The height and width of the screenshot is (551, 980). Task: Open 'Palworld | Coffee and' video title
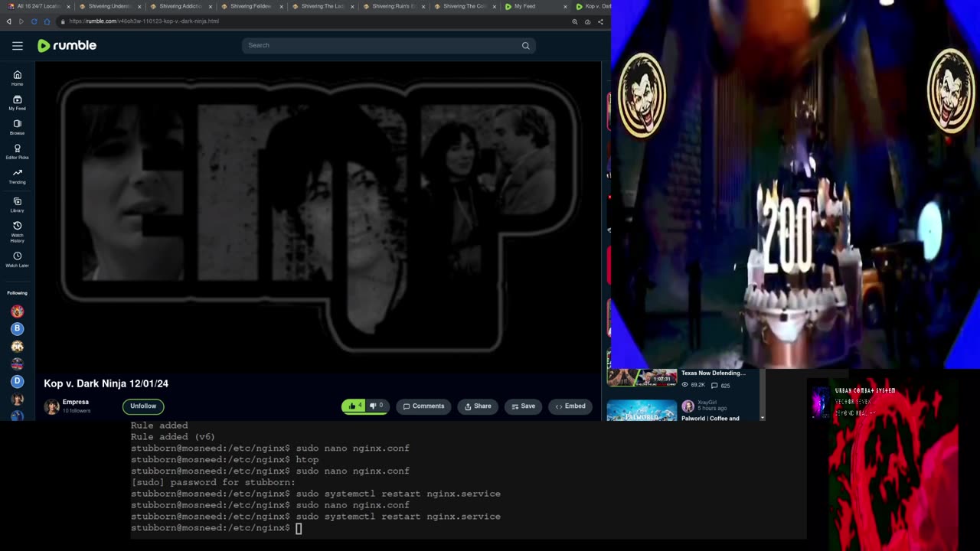tap(710, 419)
